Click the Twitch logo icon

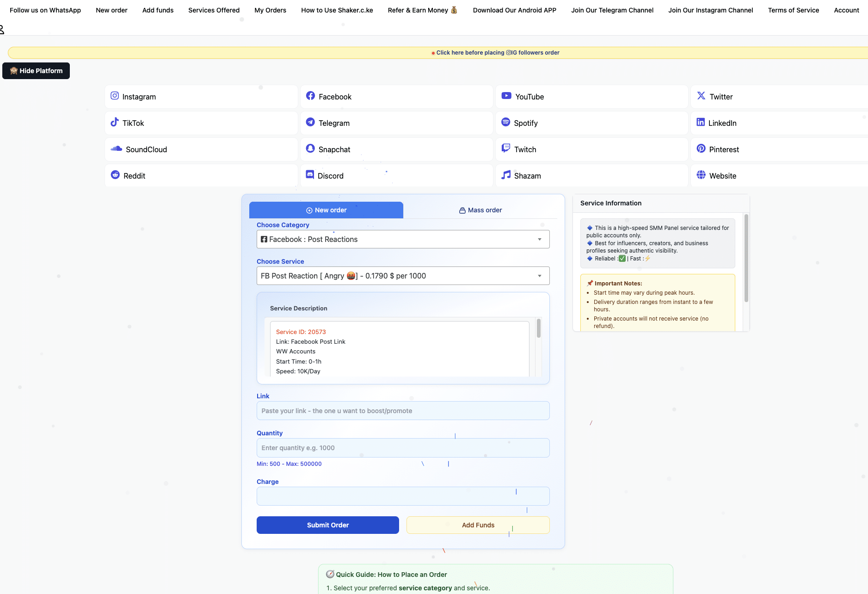click(506, 148)
